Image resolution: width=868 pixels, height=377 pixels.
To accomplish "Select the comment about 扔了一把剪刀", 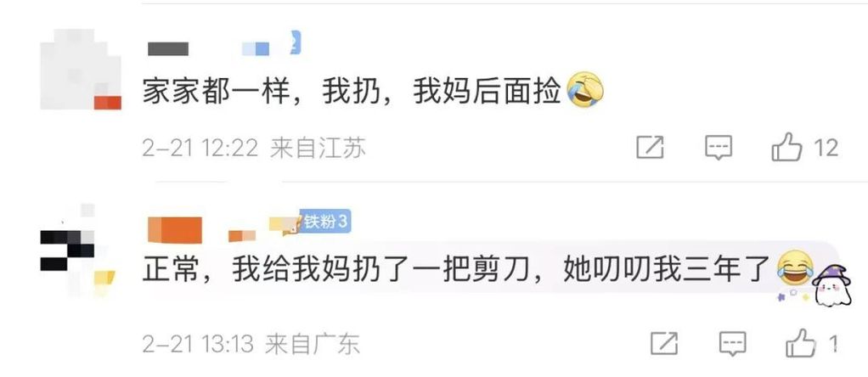I will [459, 271].
